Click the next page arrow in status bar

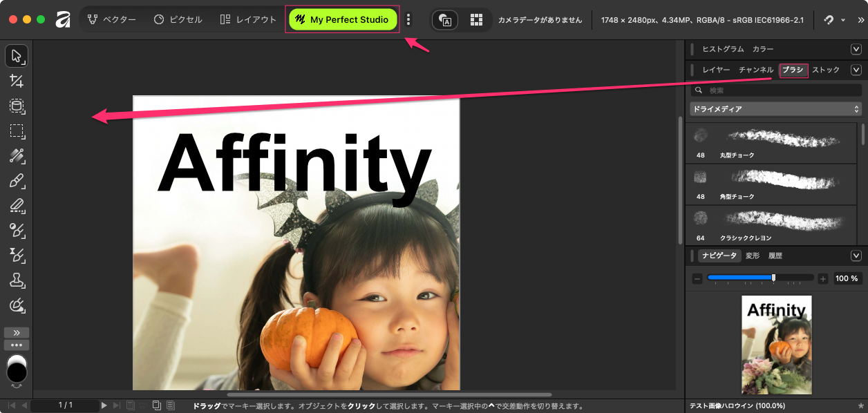point(104,405)
